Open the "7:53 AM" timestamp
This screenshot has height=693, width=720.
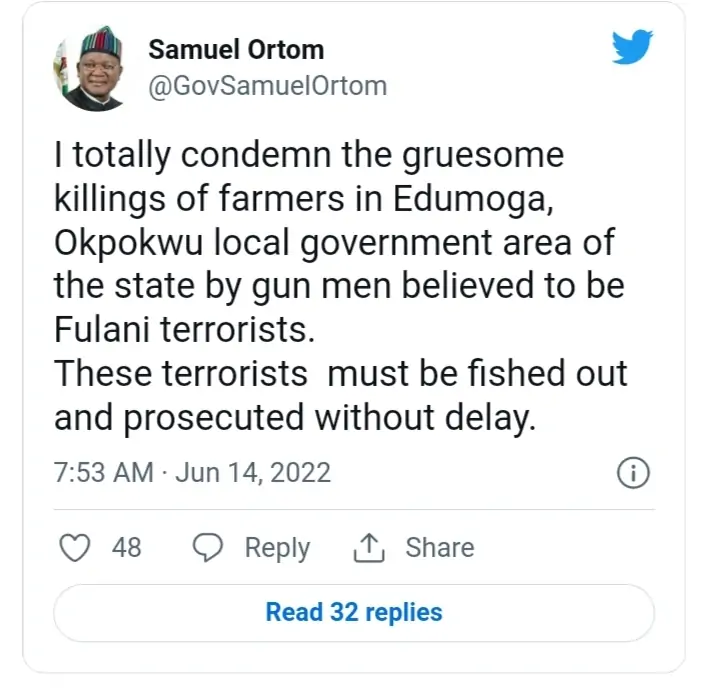(103, 472)
